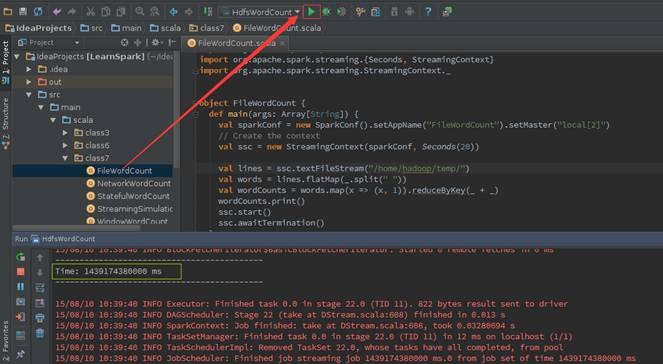Expand the class3 folder in the tree
The width and height of the screenshot is (663, 364).
65,133
